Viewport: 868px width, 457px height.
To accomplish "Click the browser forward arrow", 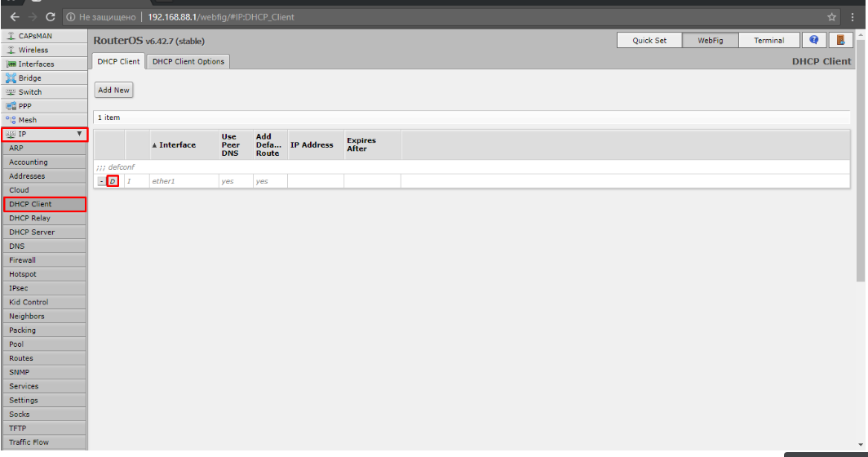I will (33, 17).
